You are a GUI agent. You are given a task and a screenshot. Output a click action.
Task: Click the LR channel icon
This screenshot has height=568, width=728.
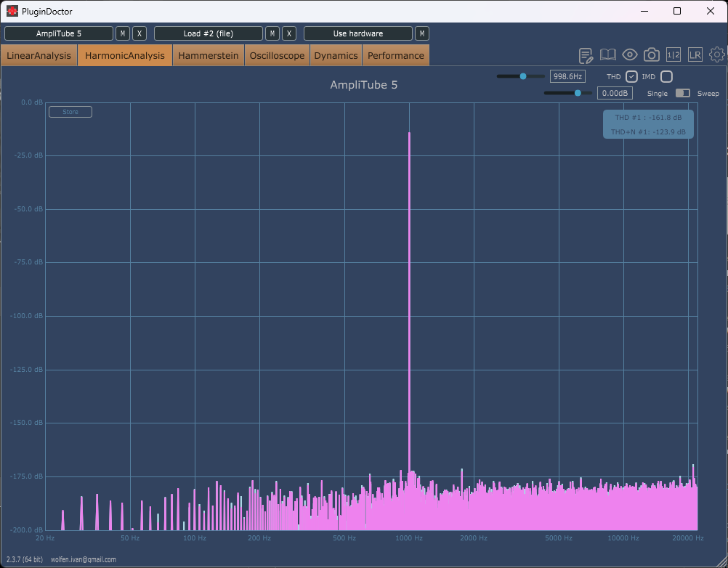(695, 55)
